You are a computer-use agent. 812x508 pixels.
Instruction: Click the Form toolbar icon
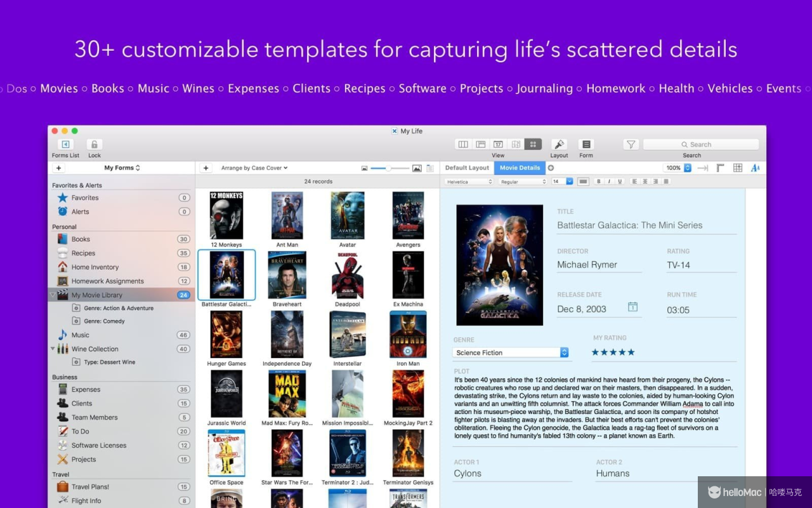[586, 145]
